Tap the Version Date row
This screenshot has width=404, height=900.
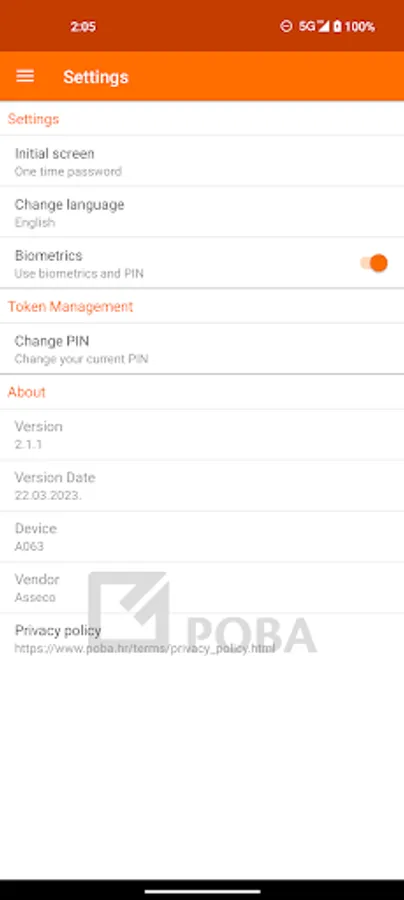coord(202,486)
